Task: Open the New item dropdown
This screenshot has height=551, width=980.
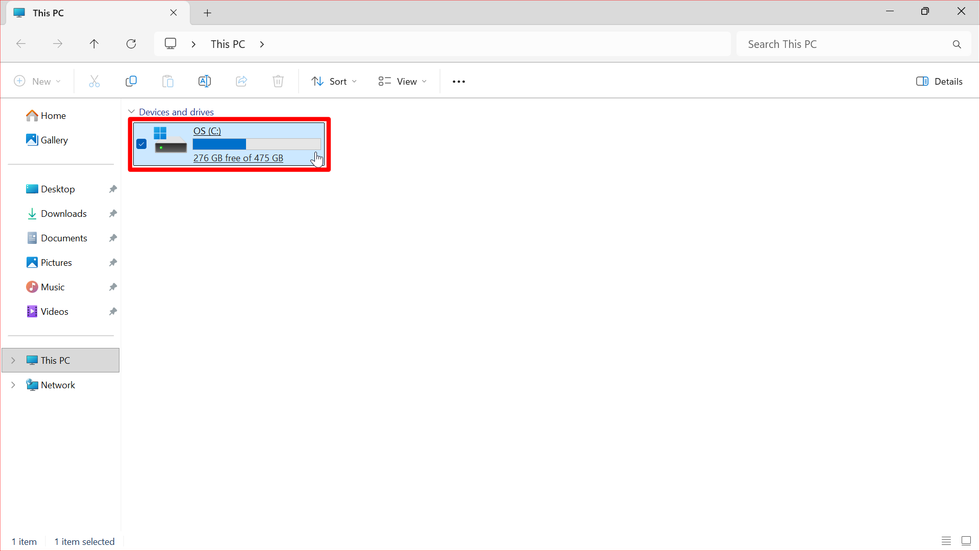Action: (37, 81)
